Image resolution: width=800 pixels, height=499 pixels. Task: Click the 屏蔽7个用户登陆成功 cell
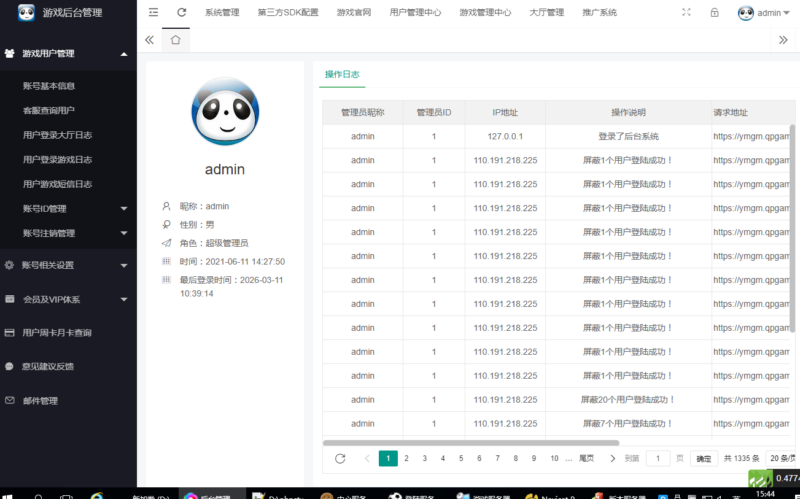click(628, 423)
